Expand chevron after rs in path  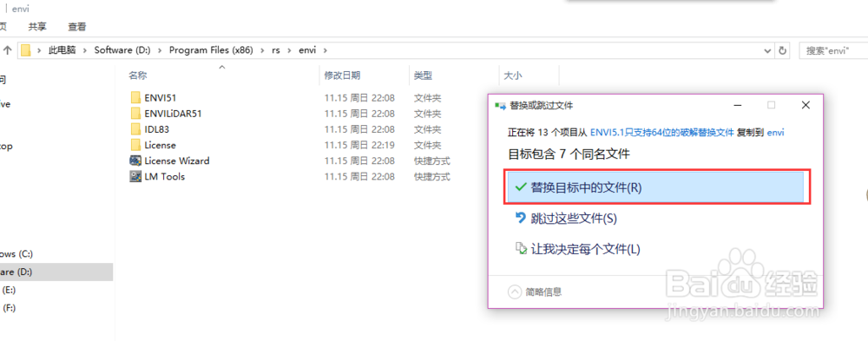coord(290,50)
